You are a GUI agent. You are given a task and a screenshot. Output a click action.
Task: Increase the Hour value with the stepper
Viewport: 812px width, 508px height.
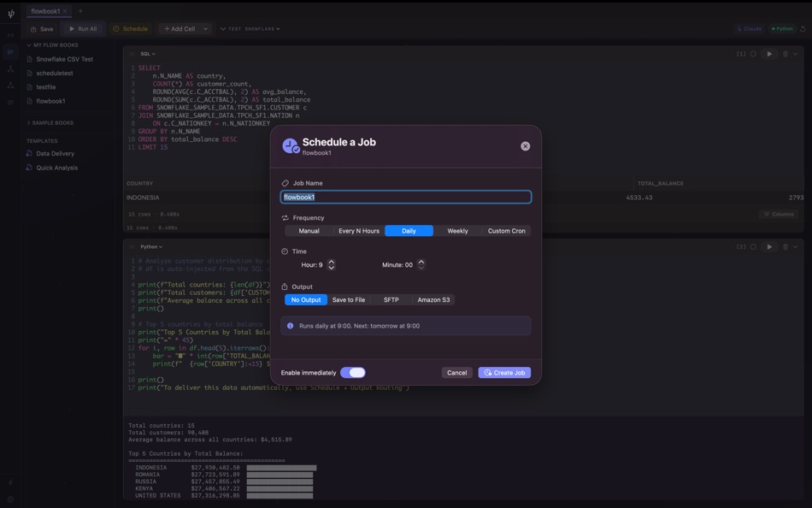332,262
